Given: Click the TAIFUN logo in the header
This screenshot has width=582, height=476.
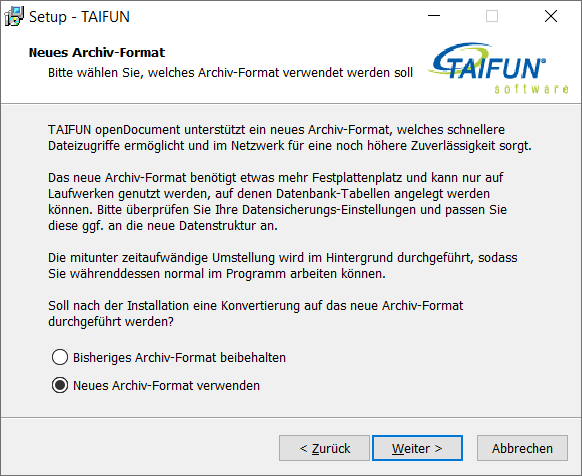Looking at the screenshot, I should 489,62.
